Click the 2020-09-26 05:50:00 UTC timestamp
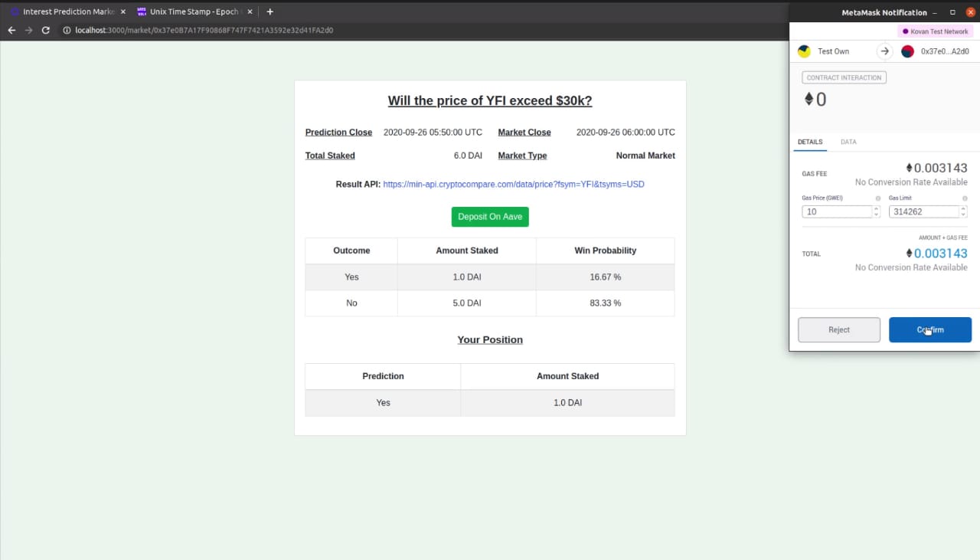980x560 pixels. tap(433, 133)
